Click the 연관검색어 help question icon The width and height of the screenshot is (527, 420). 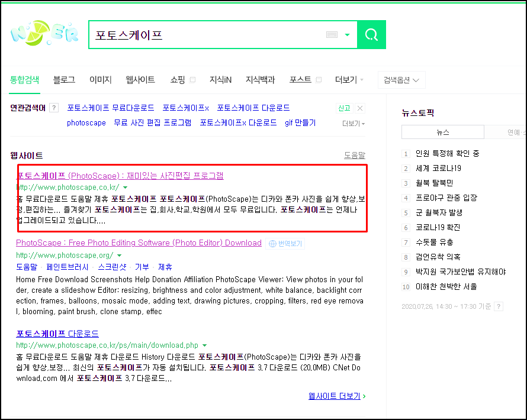click(54, 108)
